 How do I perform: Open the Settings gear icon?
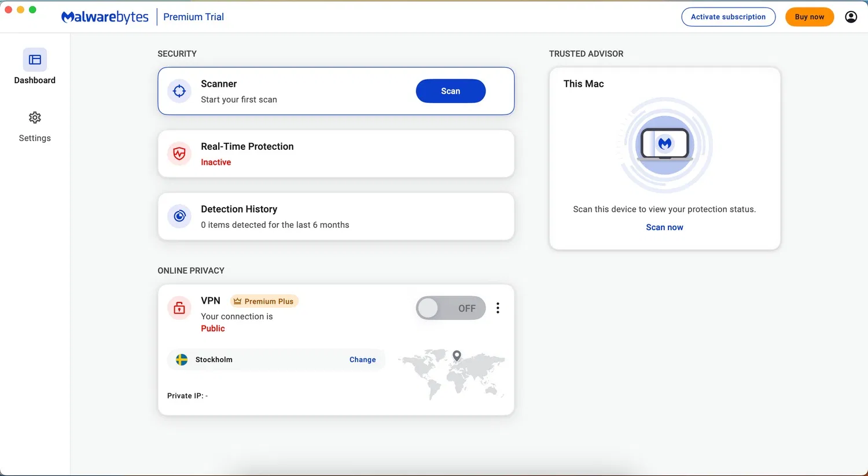pyautogui.click(x=35, y=117)
